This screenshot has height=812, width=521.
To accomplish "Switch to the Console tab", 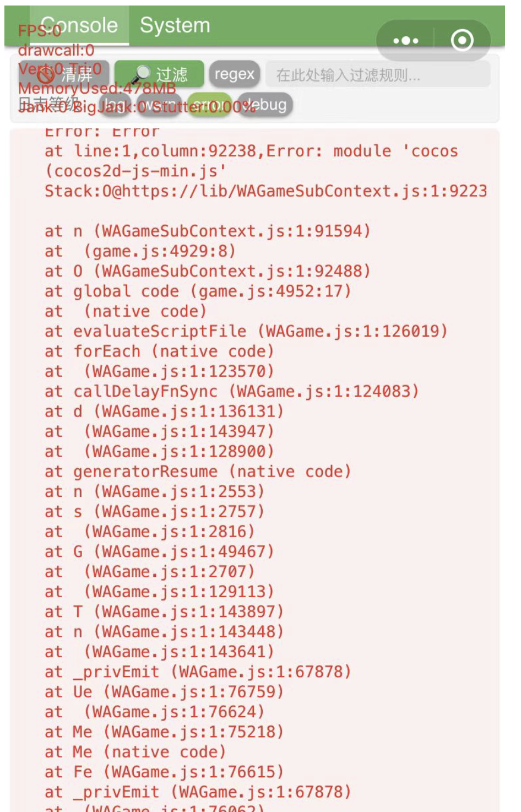I will point(79,25).
